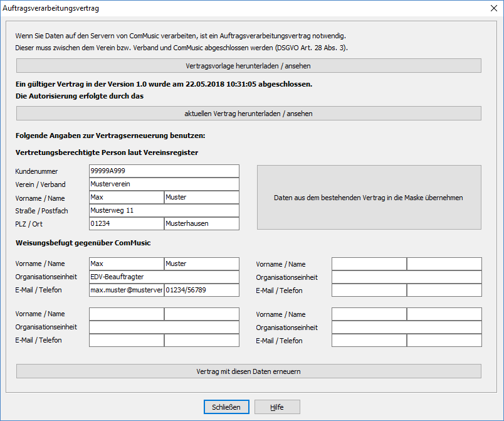Open Hilfe button
This screenshot has width=504, height=421.
click(277, 407)
